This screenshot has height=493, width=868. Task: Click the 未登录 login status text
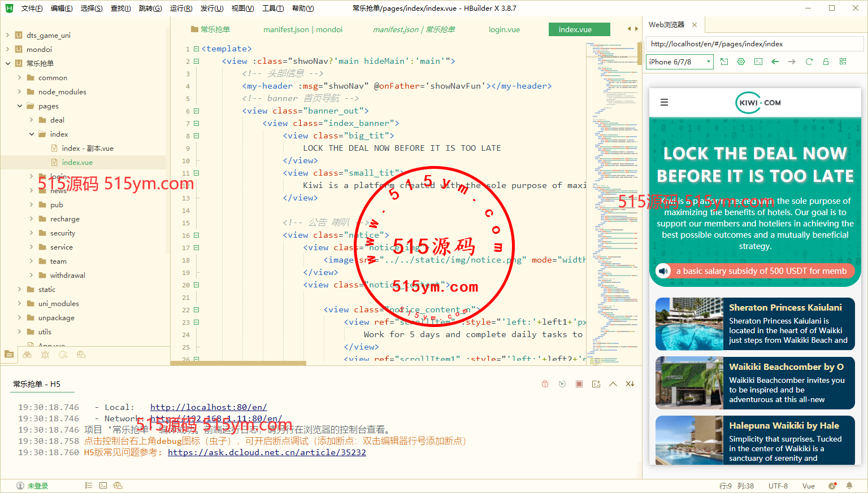click(38, 486)
